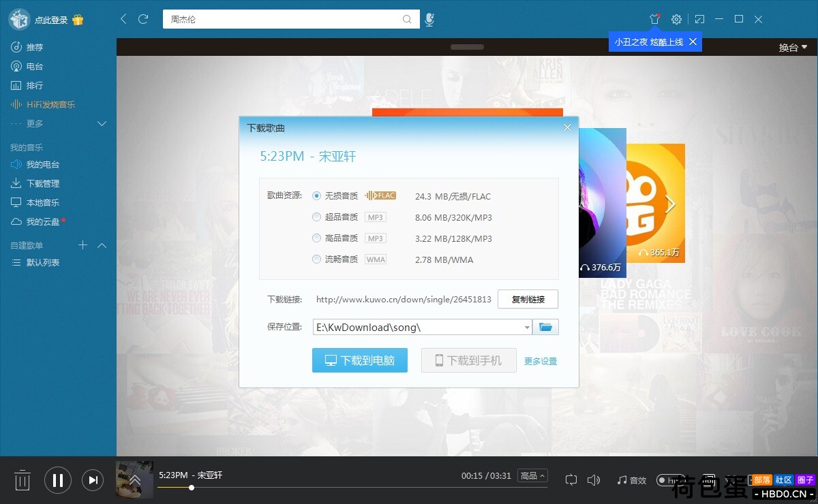818x504 pixels.
Task: Click the search magnifier icon
Action: tap(407, 19)
